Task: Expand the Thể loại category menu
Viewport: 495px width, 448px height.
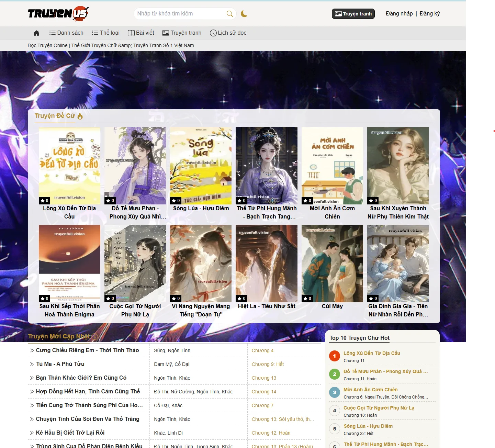Action: click(x=105, y=33)
